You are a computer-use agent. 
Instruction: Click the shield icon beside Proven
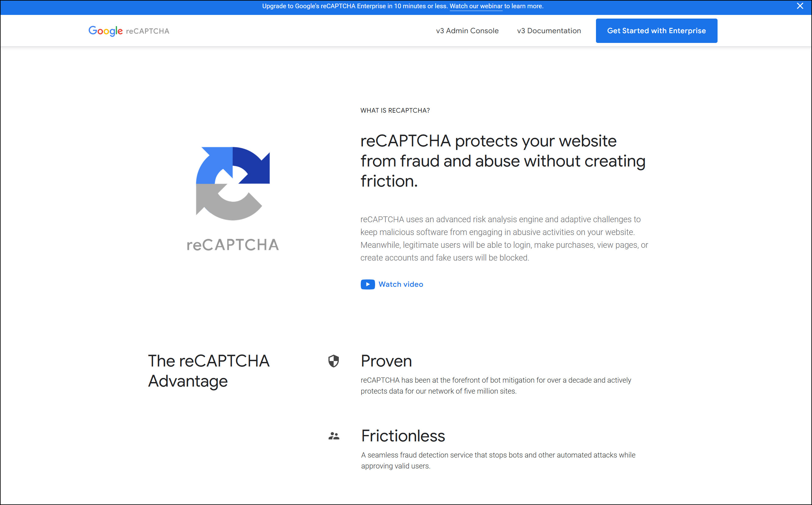pos(333,361)
